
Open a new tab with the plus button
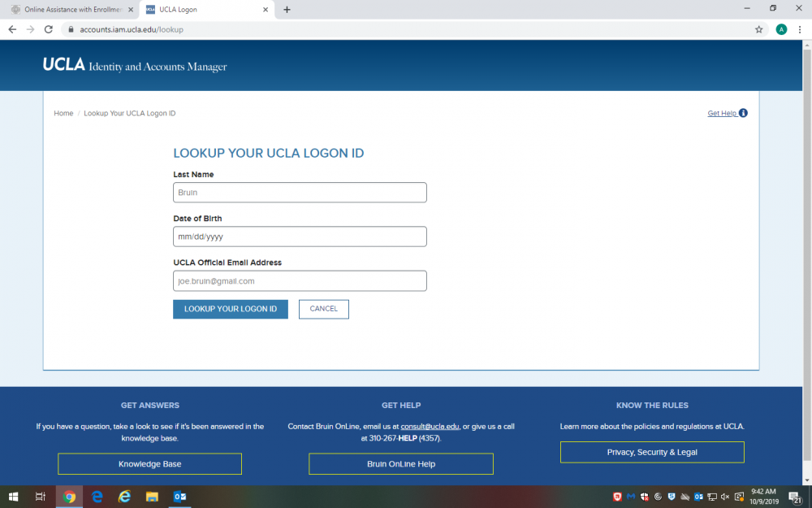287,9
